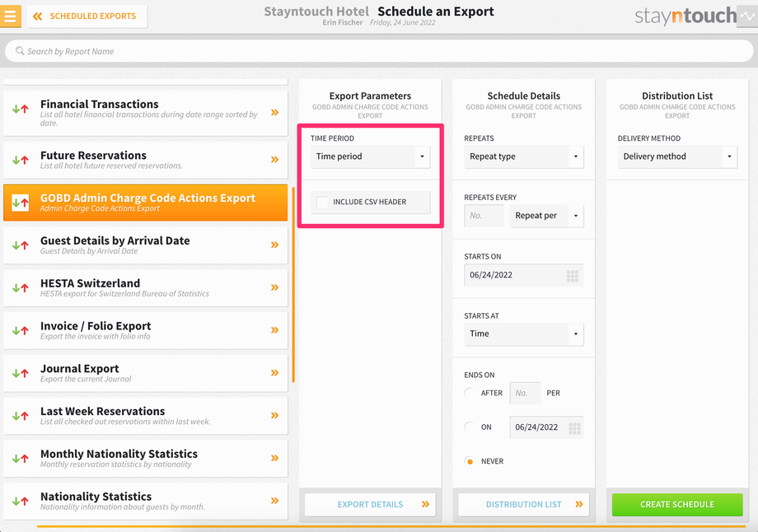Viewport: 758px width, 532px height.
Task: Open the Starts At Time dropdown
Action: point(523,334)
